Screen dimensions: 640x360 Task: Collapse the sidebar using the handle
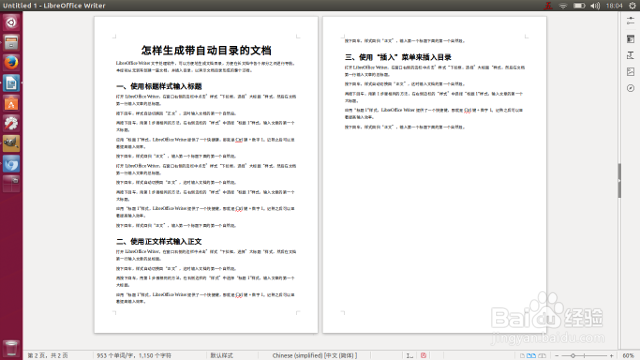coord(619,180)
